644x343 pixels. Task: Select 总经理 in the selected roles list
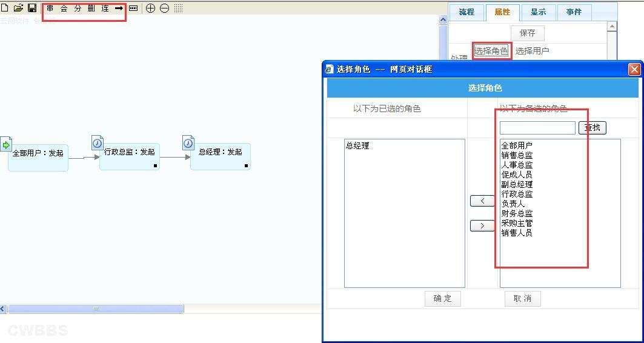(357, 145)
